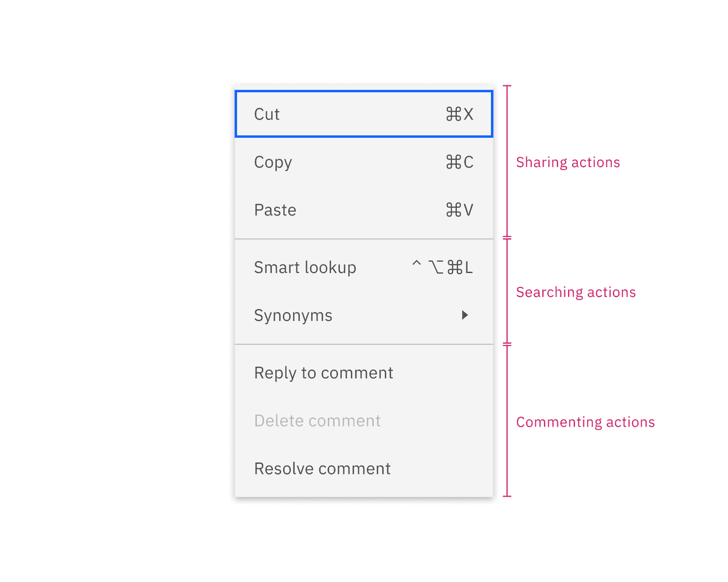Click the divider line below Paste

[x=364, y=239]
